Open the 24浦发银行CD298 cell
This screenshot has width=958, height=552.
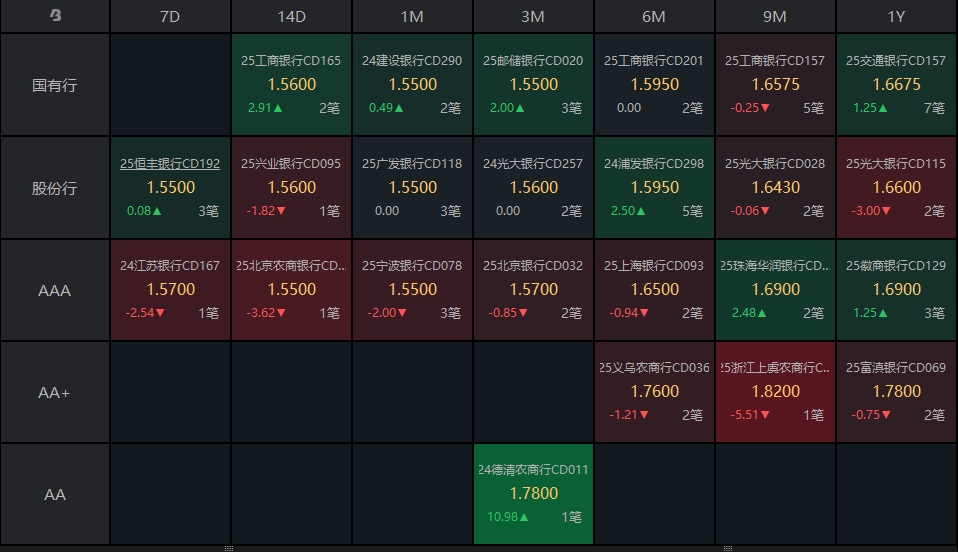pyautogui.click(x=654, y=188)
